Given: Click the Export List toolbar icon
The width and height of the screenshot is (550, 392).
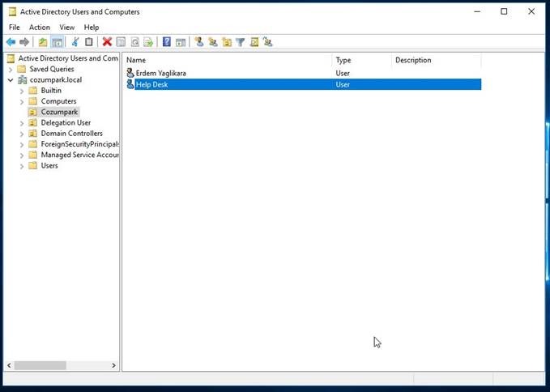Looking at the screenshot, I should pos(148,42).
